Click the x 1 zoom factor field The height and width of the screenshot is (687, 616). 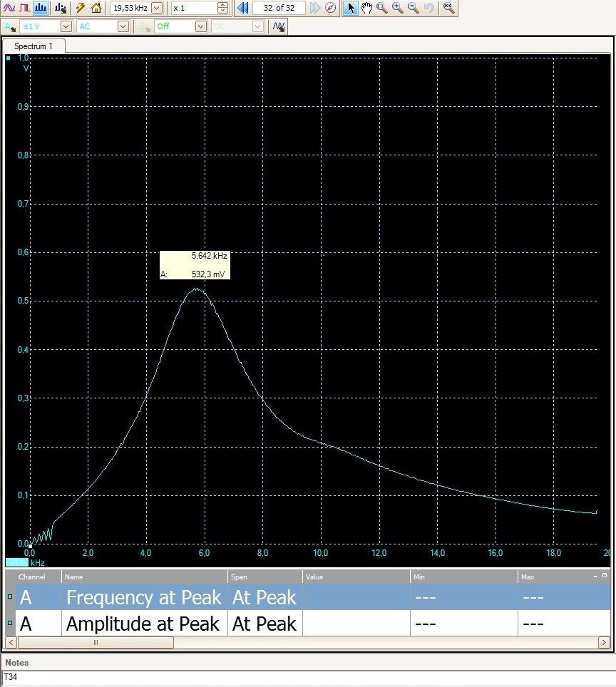click(x=194, y=8)
